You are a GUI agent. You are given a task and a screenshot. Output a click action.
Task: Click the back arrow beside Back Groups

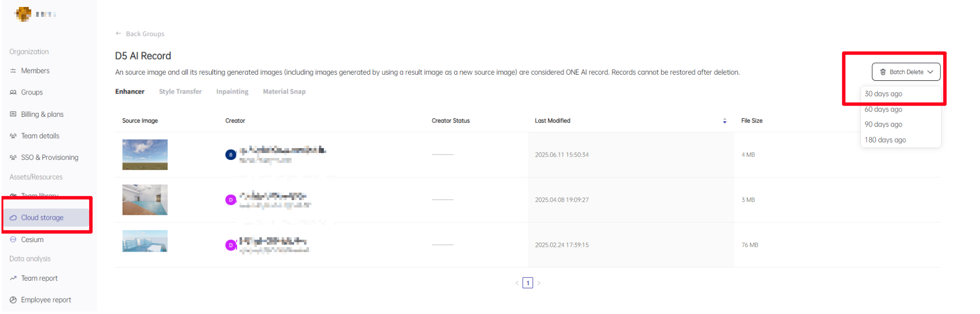click(x=119, y=34)
